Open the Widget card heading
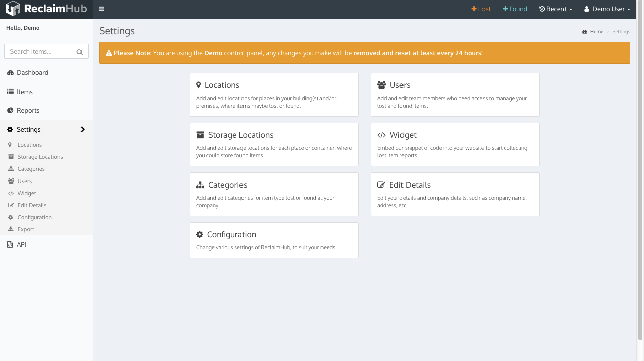The width and height of the screenshot is (644, 361). click(x=403, y=135)
